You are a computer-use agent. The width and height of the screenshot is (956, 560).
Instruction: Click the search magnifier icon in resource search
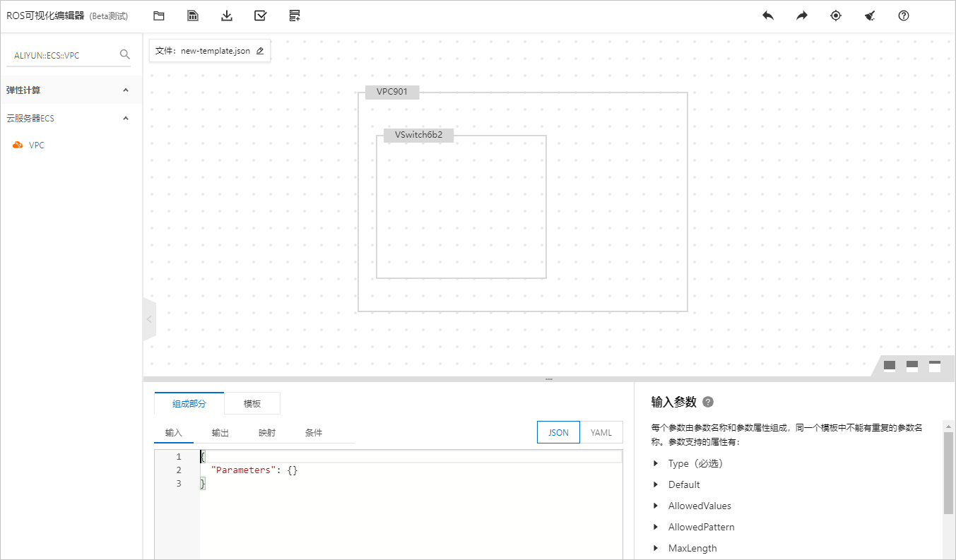click(125, 54)
